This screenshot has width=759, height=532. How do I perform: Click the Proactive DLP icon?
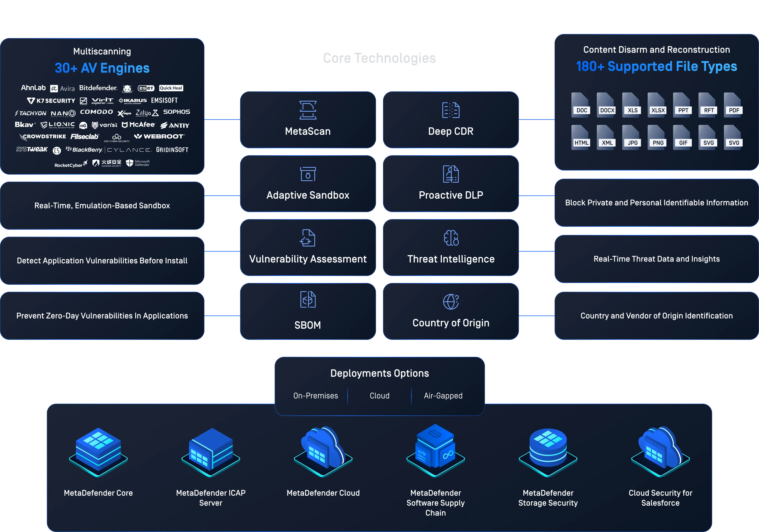(x=451, y=174)
